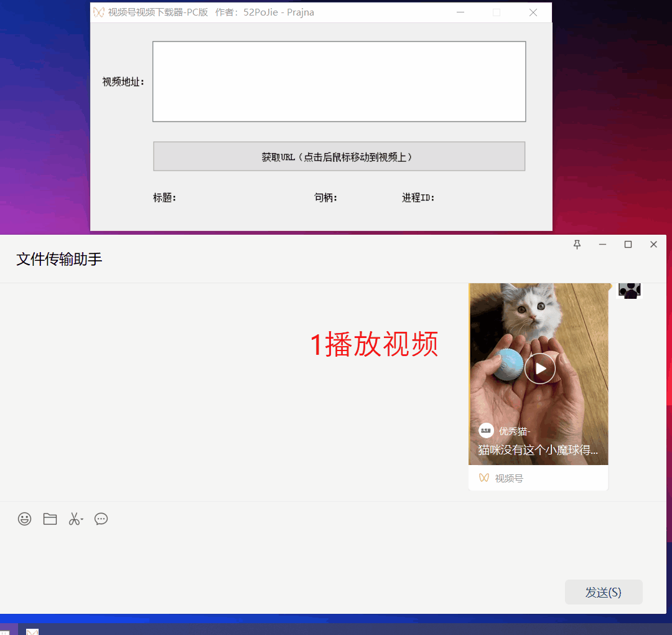Click the 视频地址: label
This screenshot has width=672, height=635.
click(x=123, y=82)
